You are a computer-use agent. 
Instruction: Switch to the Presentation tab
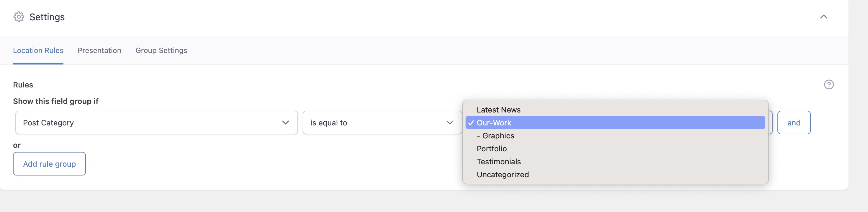coord(99,50)
